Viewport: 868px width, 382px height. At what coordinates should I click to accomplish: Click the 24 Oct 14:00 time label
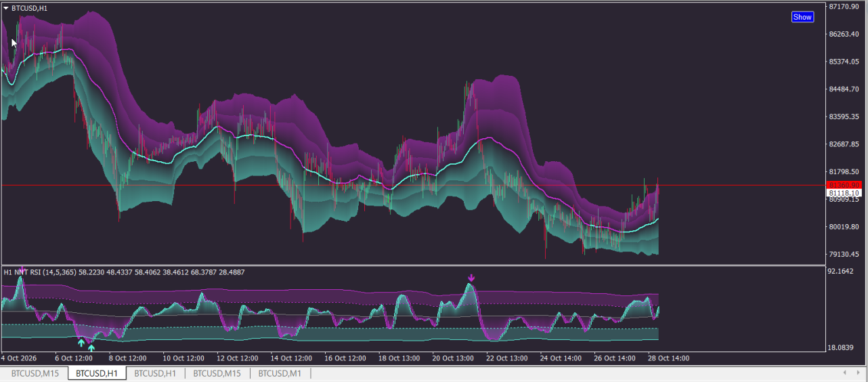(x=561, y=358)
